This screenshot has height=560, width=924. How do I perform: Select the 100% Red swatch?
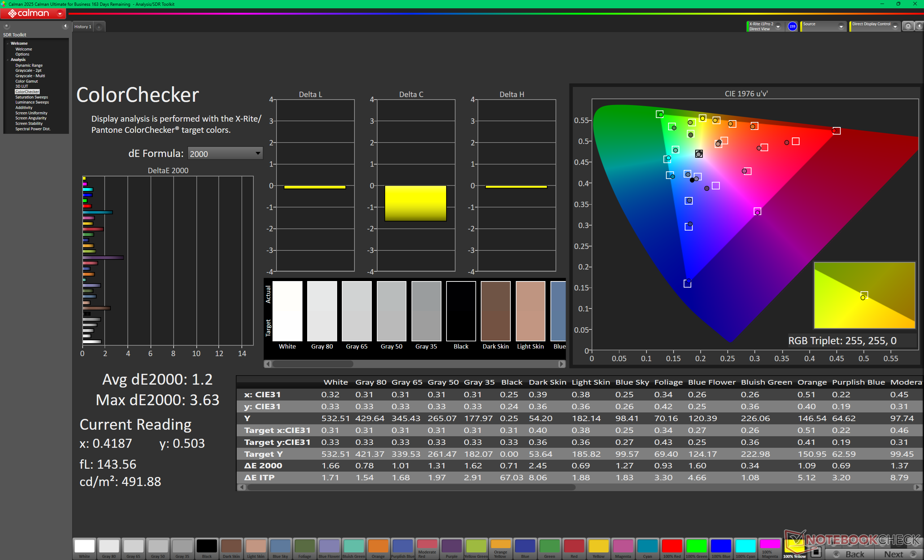[672, 549]
